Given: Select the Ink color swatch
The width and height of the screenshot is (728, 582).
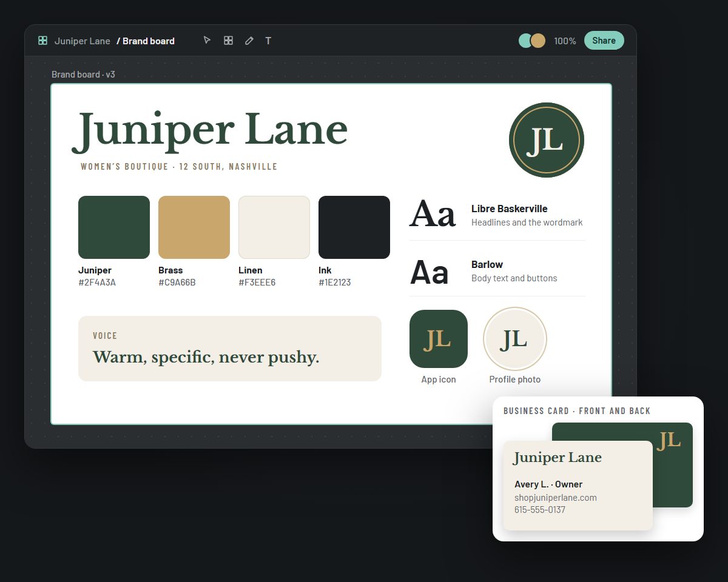Looking at the screenshot, I should point(354,227).
